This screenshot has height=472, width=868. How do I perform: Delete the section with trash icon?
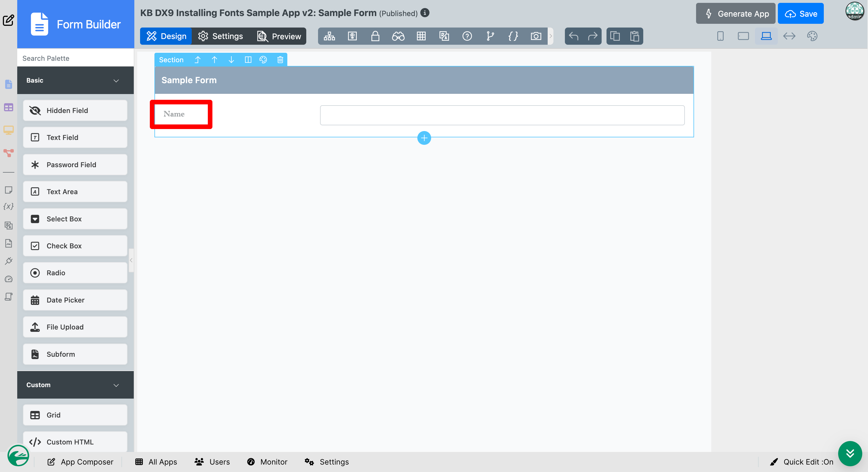(280, 60)
